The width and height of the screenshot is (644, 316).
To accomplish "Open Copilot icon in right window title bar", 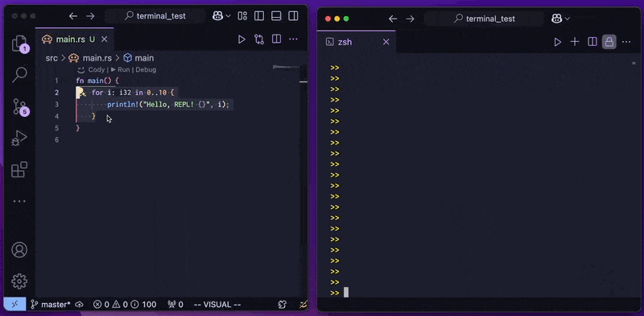I will pos(556,19).
